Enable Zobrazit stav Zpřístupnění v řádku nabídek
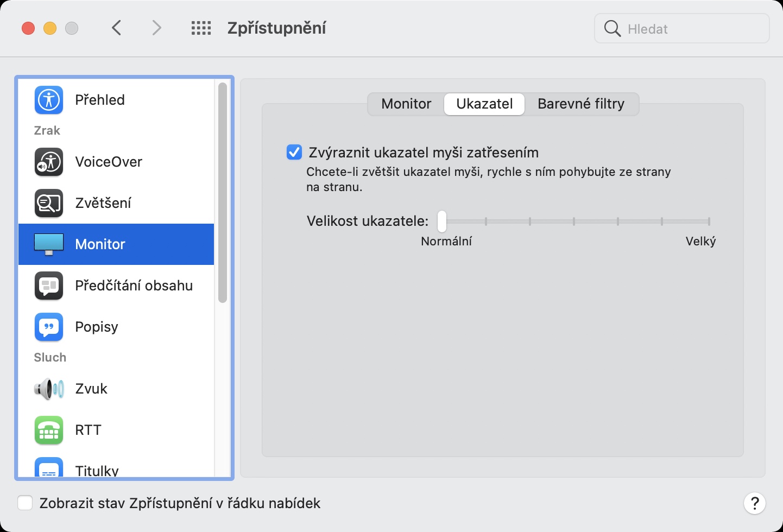 pos(25,503)
